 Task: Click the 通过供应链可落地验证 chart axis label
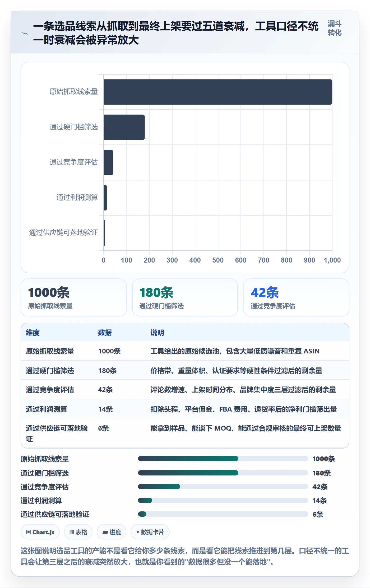click(63, 232)
